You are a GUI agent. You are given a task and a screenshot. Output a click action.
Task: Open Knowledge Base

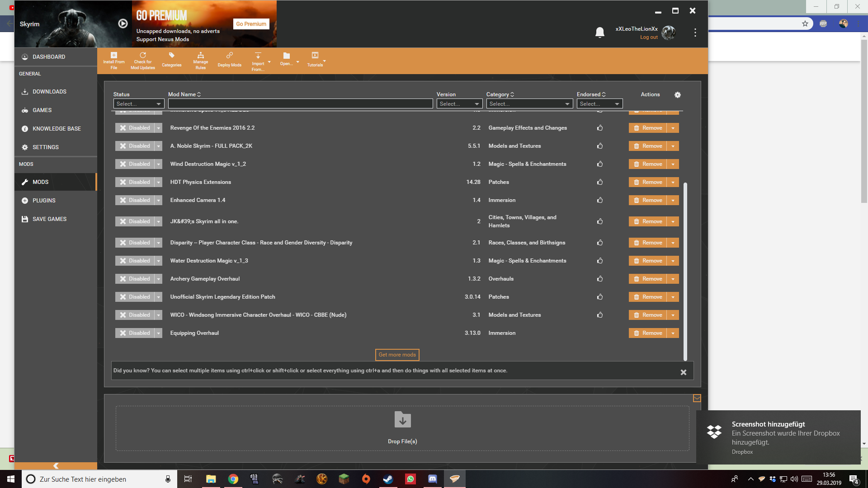pyautogui.click(x=56, y=129)
